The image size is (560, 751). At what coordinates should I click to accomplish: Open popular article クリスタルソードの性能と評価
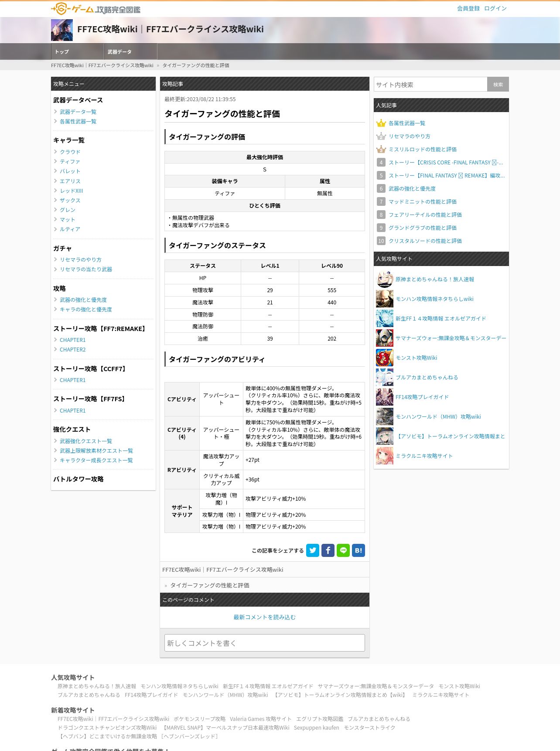425,241
